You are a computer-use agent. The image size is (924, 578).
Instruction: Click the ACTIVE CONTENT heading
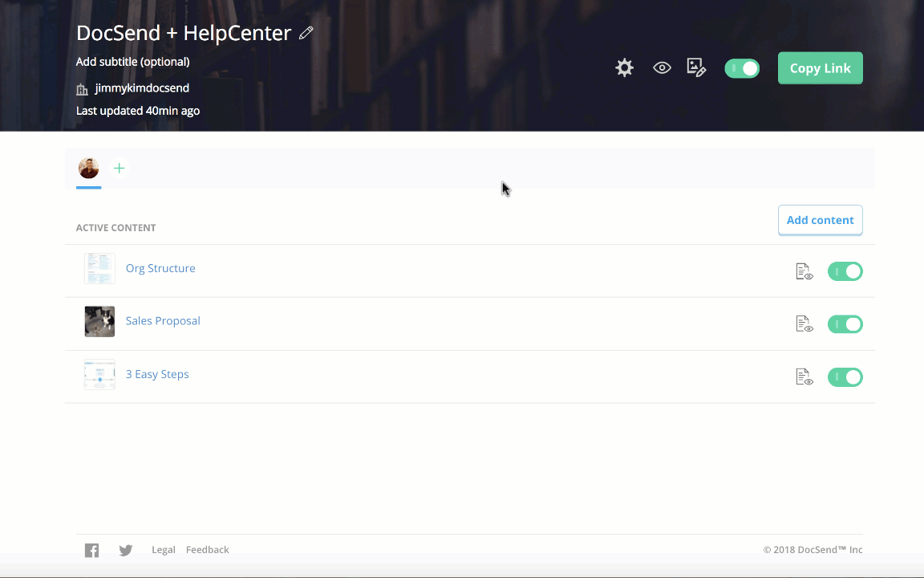pyautogui.click(x=116, y=228)
